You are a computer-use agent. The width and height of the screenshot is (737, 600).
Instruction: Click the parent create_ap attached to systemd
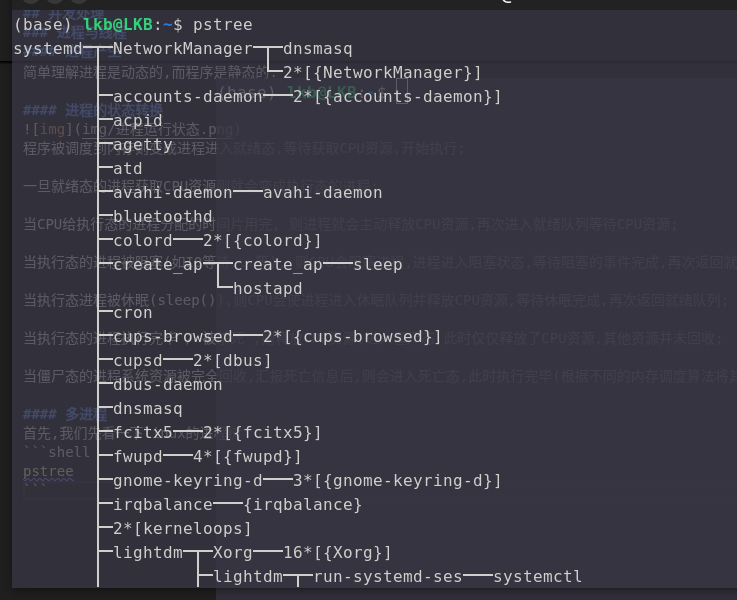158,265
